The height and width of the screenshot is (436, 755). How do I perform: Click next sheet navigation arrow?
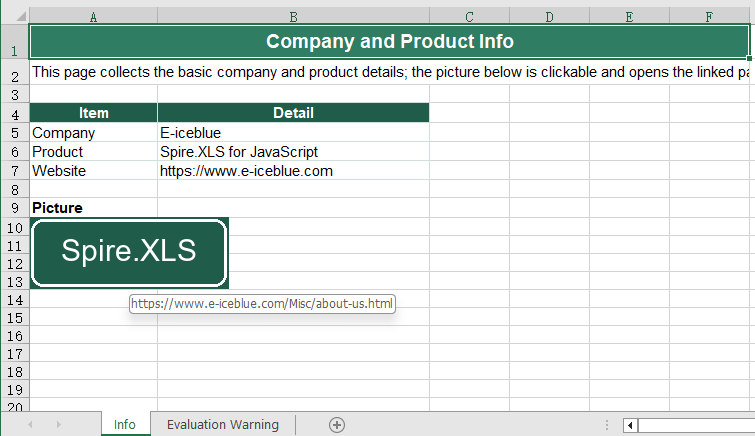[x=59, y=424]
